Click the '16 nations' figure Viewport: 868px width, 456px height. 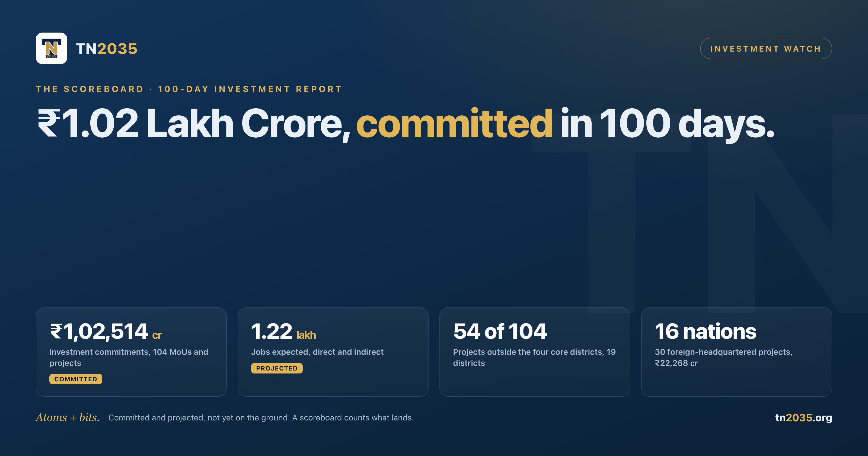tap(706, 331)
